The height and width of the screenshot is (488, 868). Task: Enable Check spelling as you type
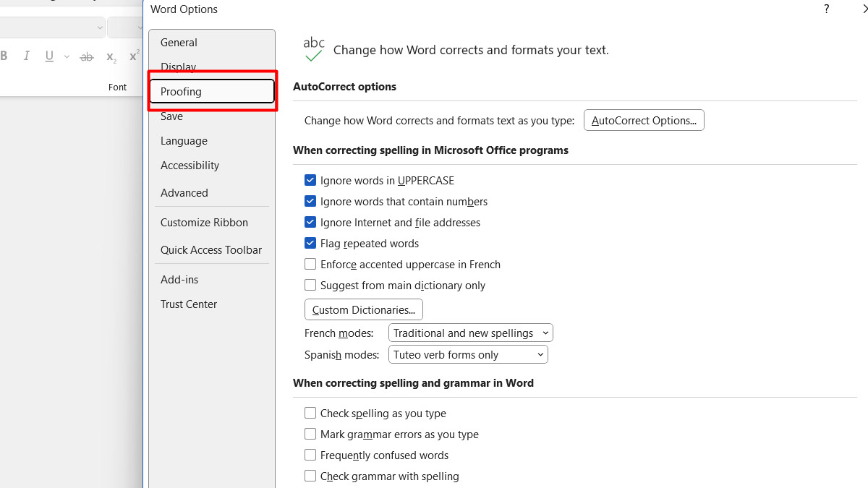coord(310,414)
